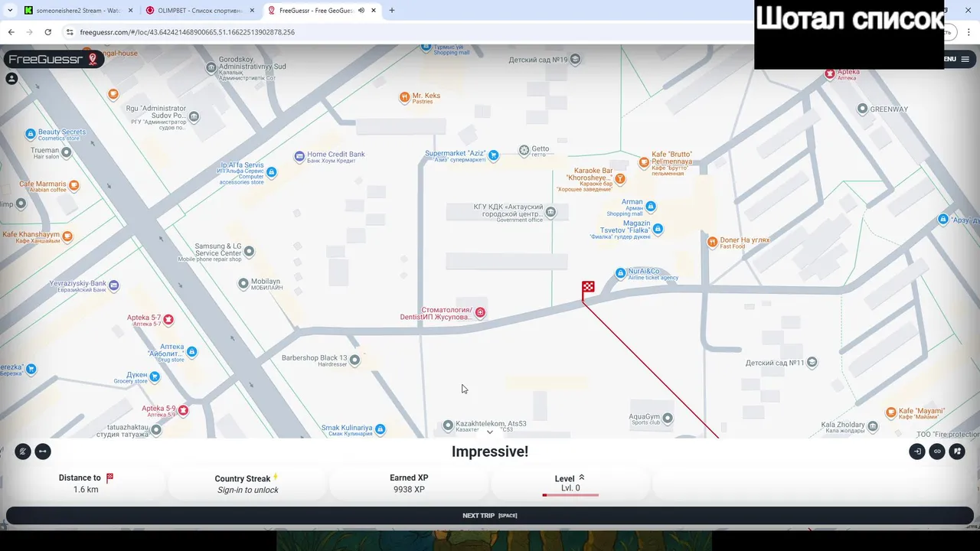Select the AquaGym sports club pin

click(x=668, y=418)
